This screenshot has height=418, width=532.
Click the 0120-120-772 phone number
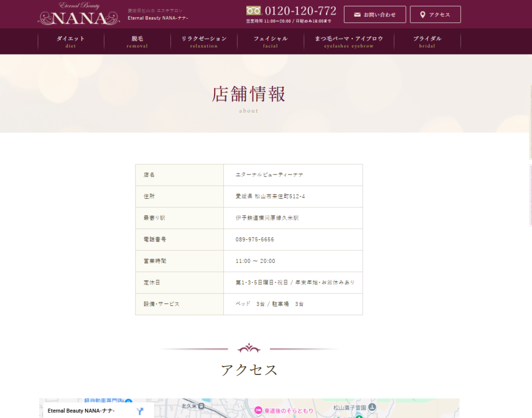point(300,11)
